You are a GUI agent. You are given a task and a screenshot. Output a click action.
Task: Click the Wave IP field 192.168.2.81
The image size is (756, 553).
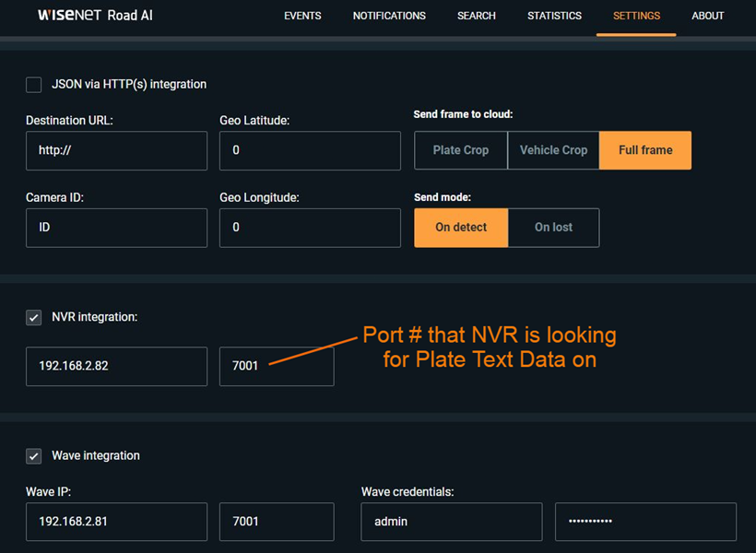tap(117, 522)
